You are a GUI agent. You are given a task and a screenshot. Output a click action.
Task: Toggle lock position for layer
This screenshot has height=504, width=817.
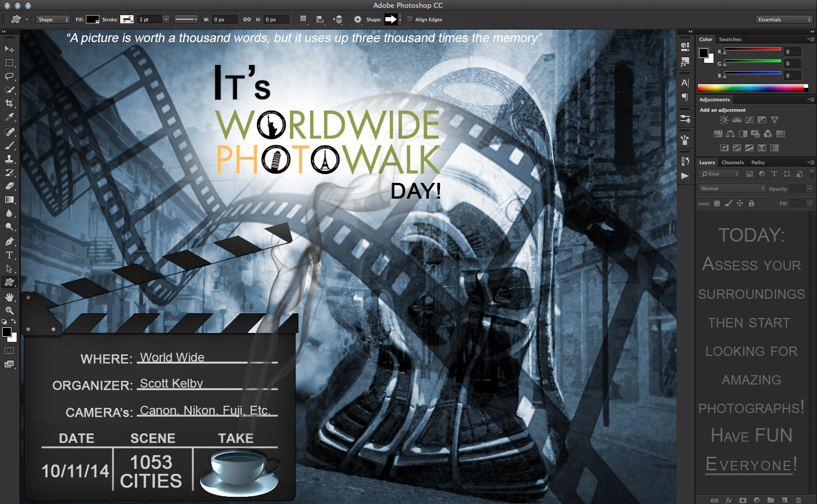point(740,203)
